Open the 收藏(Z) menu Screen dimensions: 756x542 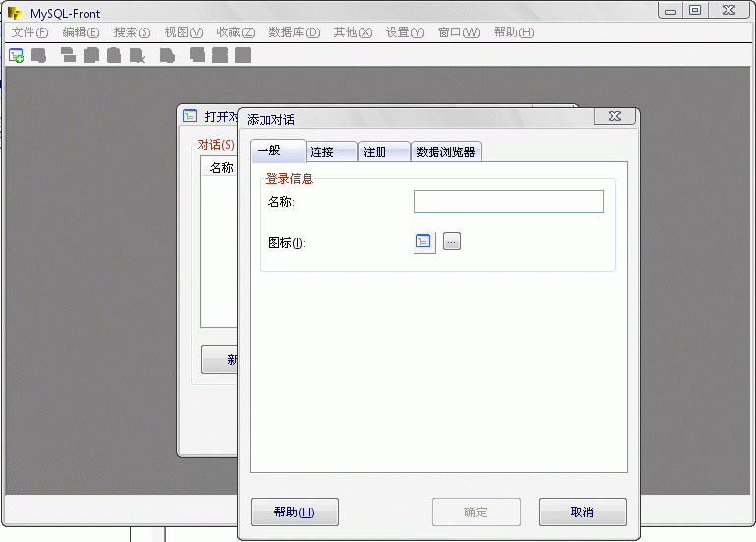[235, 32]
